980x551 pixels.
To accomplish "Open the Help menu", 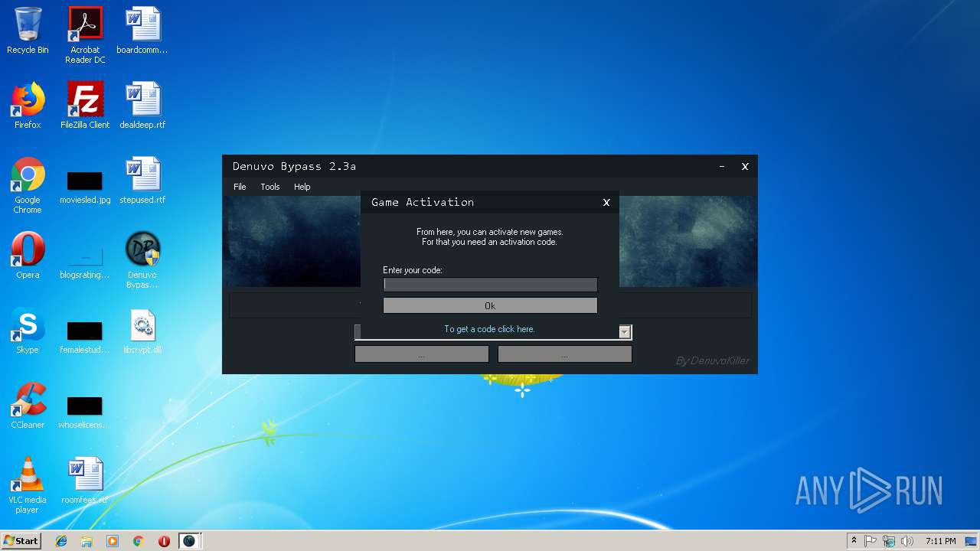I will tap(302, 187).
